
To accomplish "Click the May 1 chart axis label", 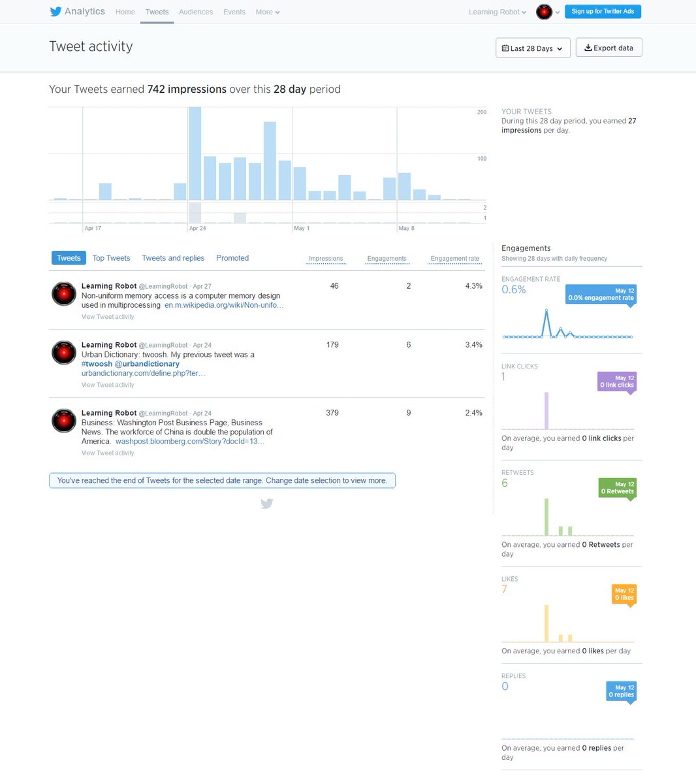I will click(302, 228).
